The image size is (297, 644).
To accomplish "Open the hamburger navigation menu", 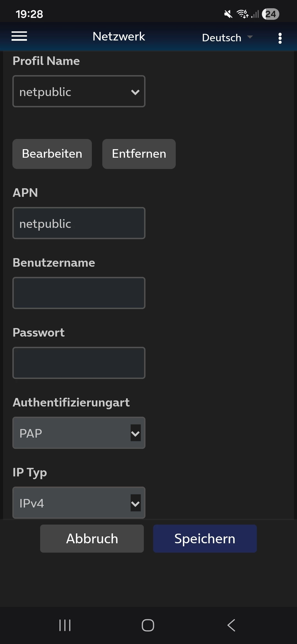I will pos(19,36).
